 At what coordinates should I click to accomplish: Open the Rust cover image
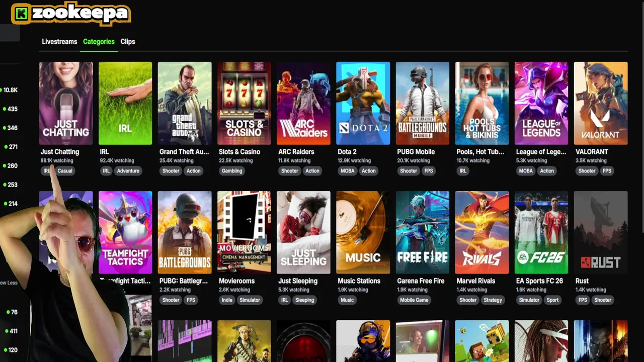coord(601,232)
